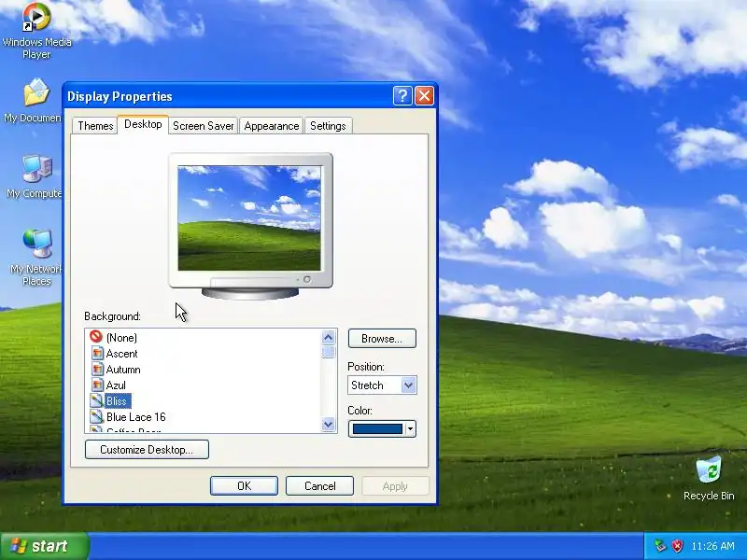Click the background list scroll down arrow
This screenshot has width=747, height=560.
[x=329, y=424]
